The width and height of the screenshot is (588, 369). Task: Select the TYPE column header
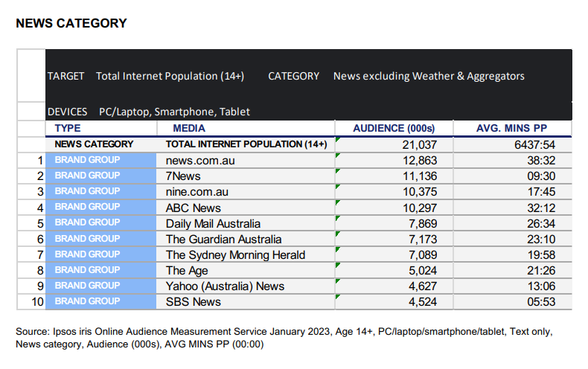[x=68, y=128]
